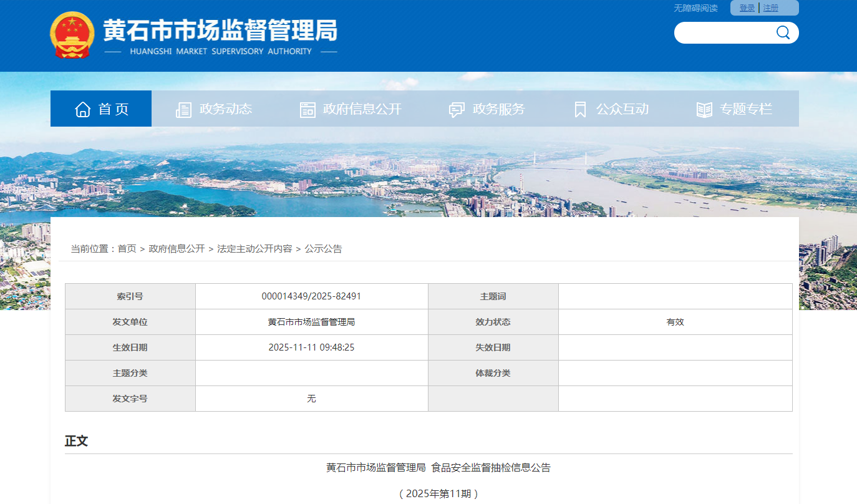Viewport: 857px width, 504px height.
Task: Go to the 政务服务 section
Action: (x=498, y=109)
